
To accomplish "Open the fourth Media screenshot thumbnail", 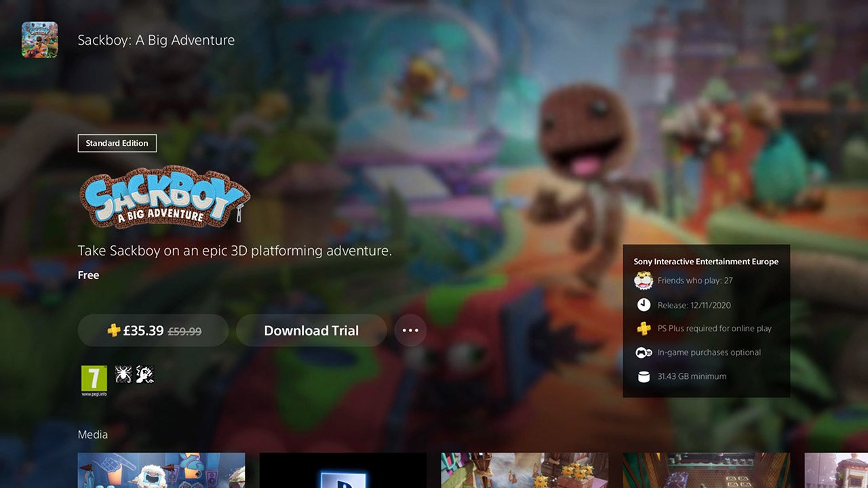I will (x=707, y=470).
